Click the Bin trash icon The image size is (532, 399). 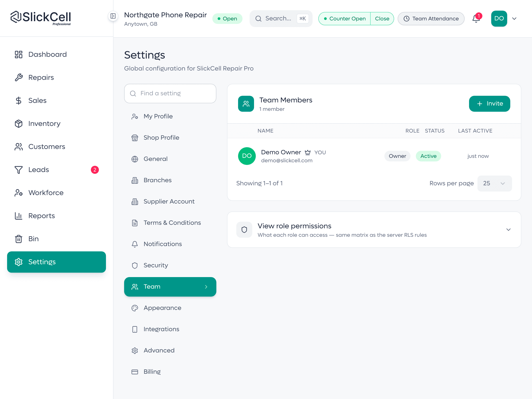coord(19,239)
